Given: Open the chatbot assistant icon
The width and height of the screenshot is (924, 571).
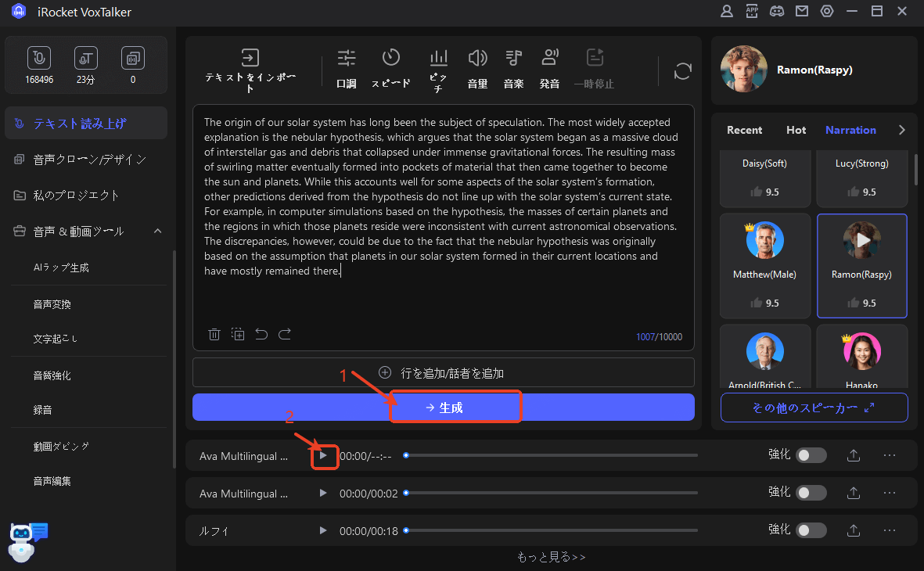Looking at the screenshot, I should click(x=27, y=541).
